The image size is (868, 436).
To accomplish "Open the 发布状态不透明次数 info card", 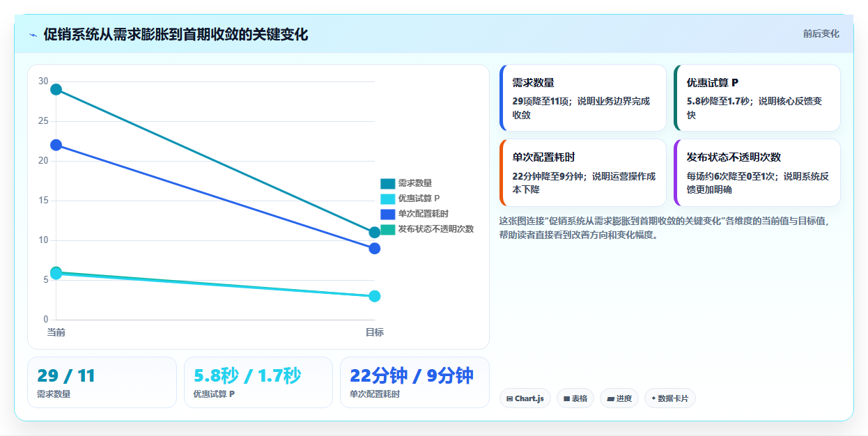I will click(x=757, y=172).
